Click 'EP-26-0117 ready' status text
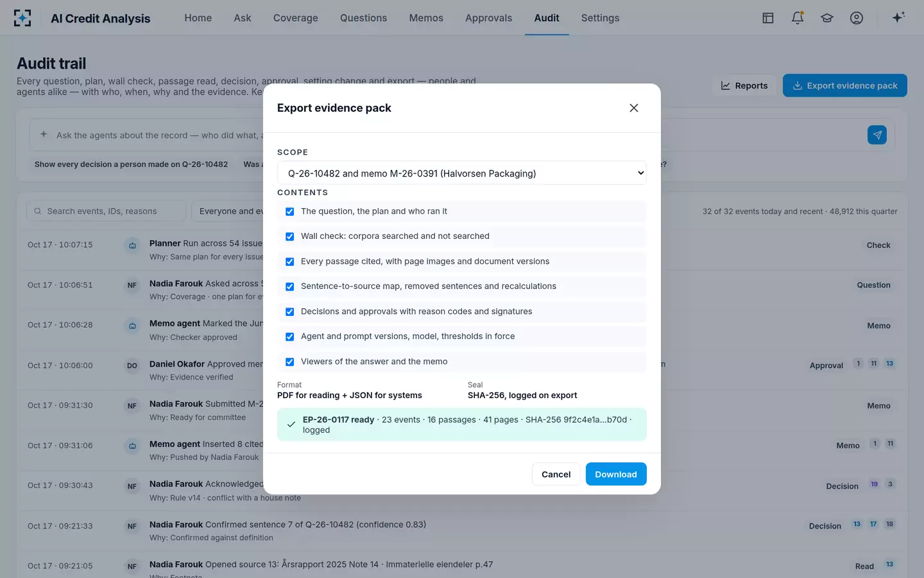924x578 pixels. pyautogui.click(x=339, y=419)
